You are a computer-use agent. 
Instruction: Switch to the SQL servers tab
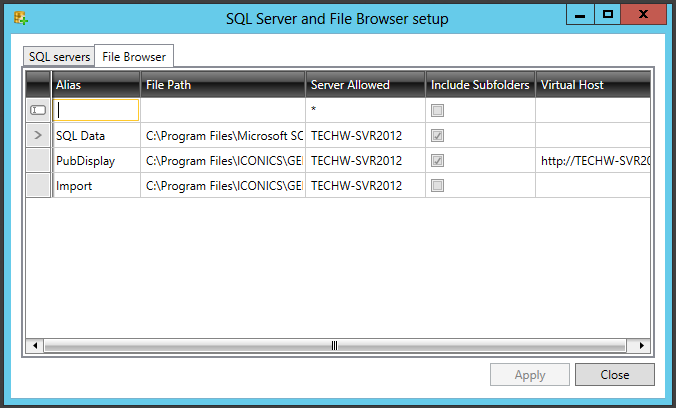[58, 57]
